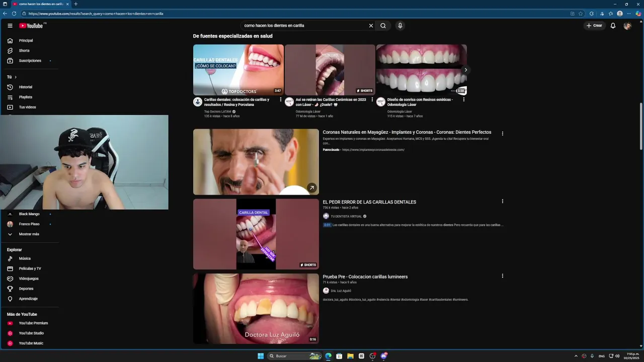Open Black Mango subscription channel
Image resolution: width=644 pixels, height=362 pixels.
(29, 214)
